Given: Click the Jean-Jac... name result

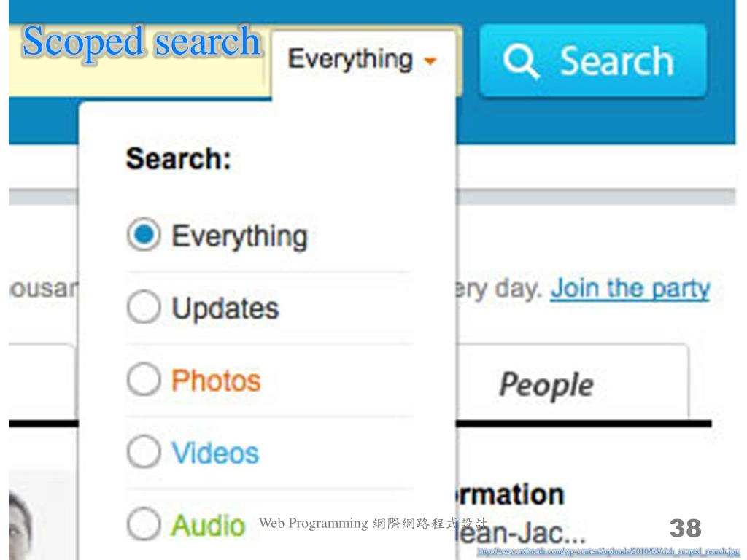Looking at the screenshot, I should click(521, 533).
